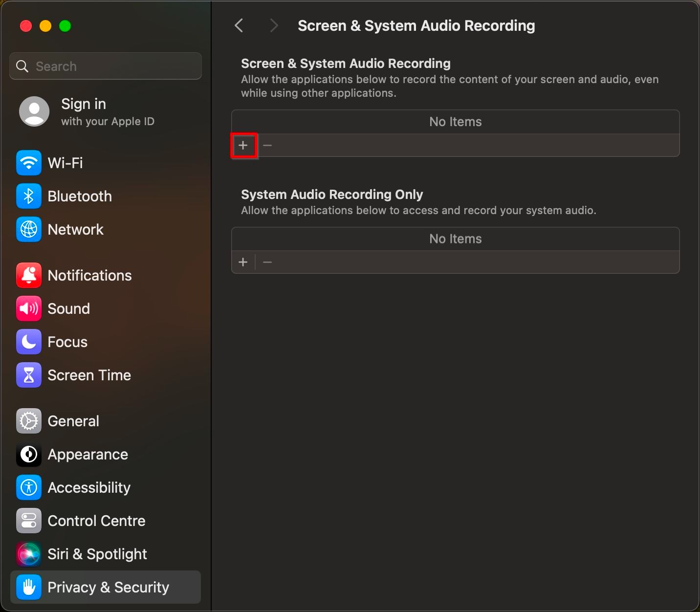
Task: Select the Focus moon icon
Action: (29, 342)
